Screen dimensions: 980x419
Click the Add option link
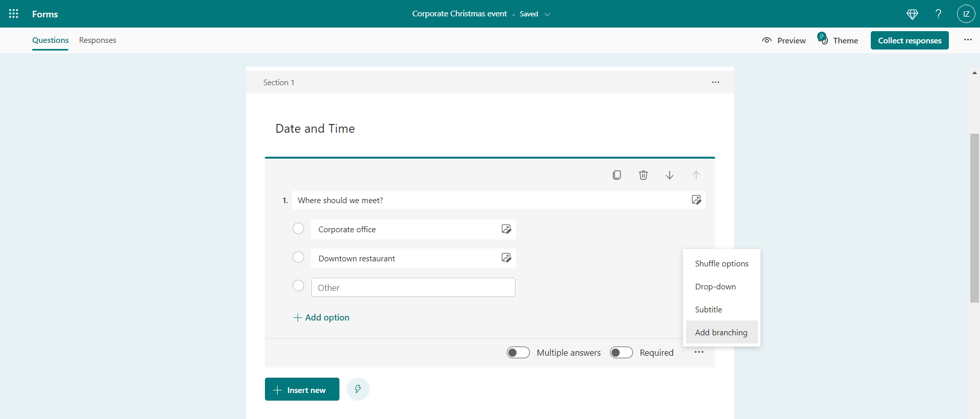pyautogui.click(x=322, y=317)
